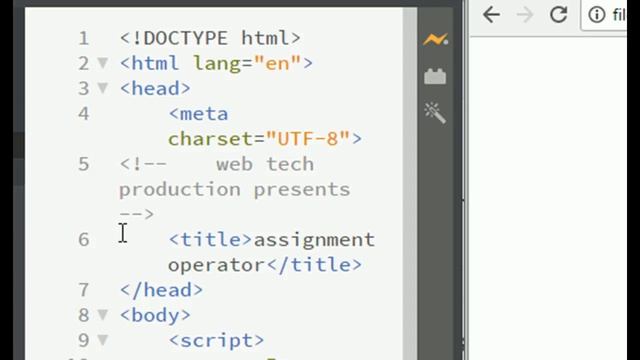
Task: Open the Extension Manager brick icon
Action: 435,76
